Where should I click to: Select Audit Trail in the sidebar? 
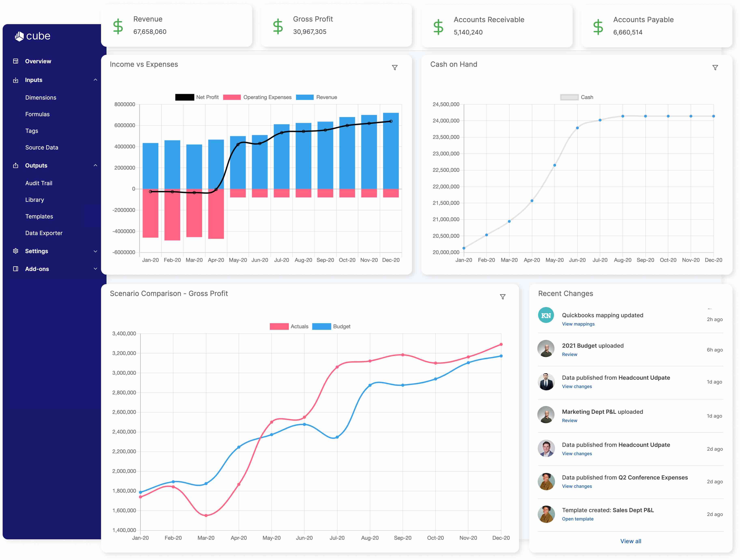[x=39, y=183]
